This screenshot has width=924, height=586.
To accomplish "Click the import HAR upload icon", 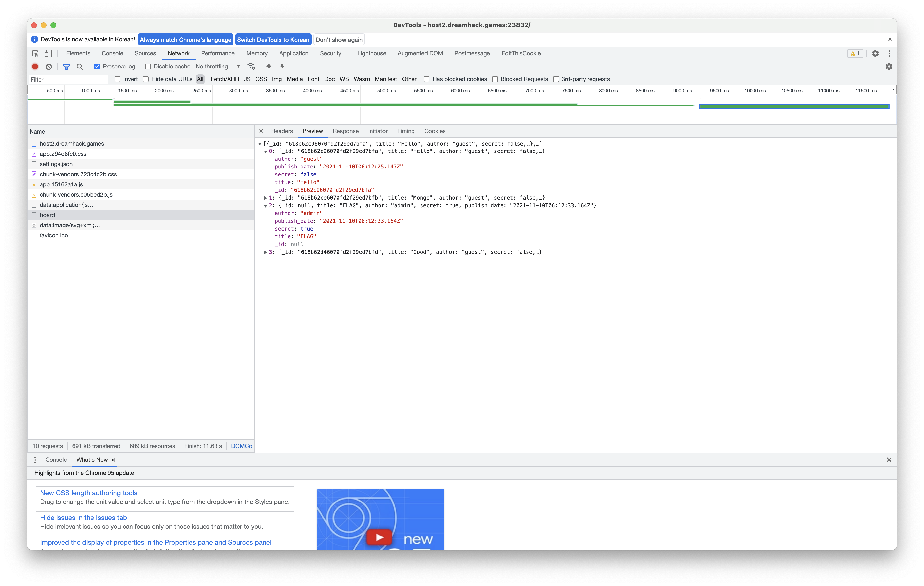I will click(269, 67).
